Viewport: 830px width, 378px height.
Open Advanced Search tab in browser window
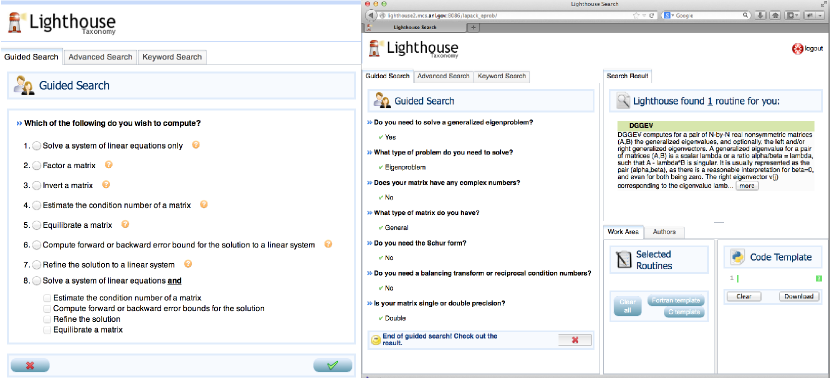point(443,76)
